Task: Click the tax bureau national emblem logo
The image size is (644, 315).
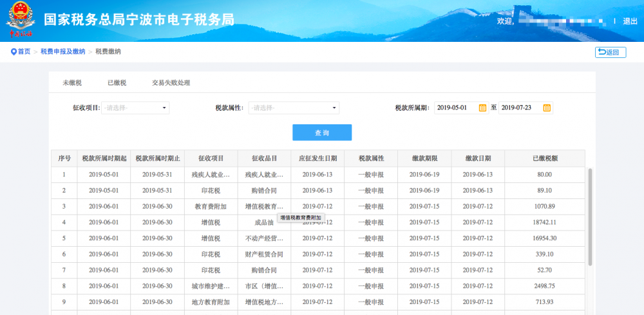Action: pos(21,20)
